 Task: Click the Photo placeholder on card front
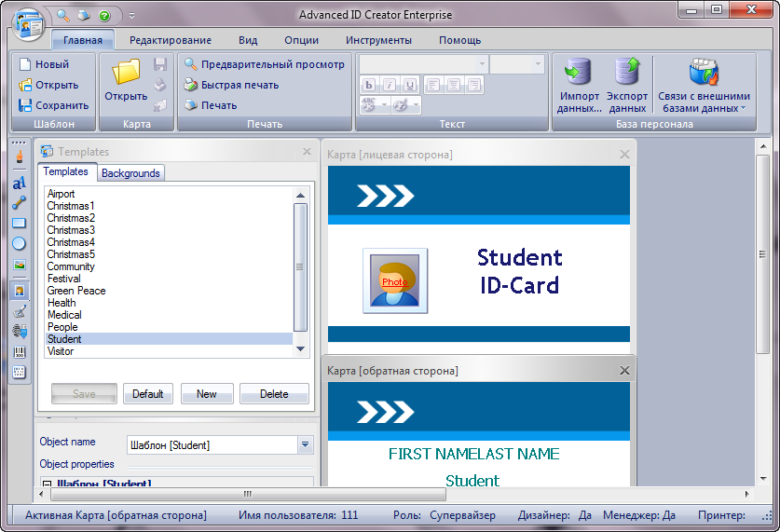[x=395, y=280]
